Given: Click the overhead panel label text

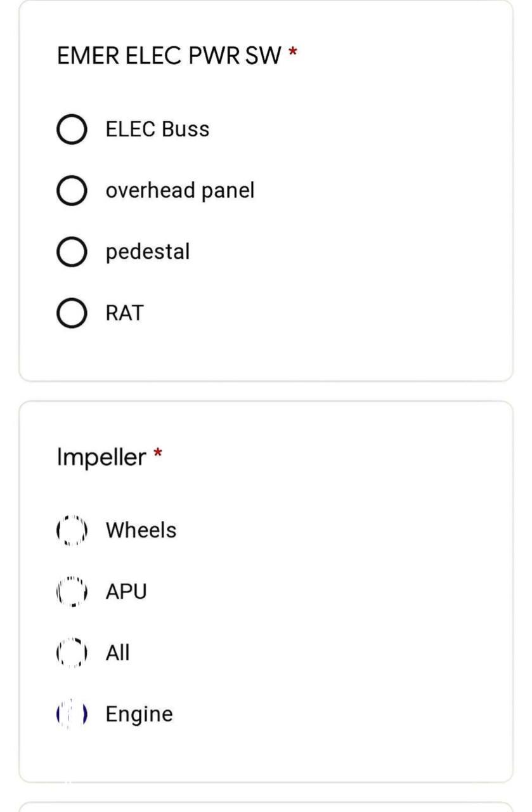Looking at the screenshot, I should 181,190.
